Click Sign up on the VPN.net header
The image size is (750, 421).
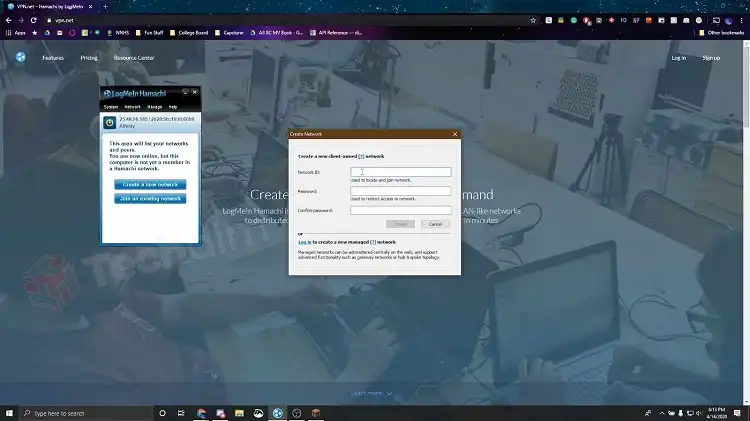pyautogui.click(x=711, y=58)
